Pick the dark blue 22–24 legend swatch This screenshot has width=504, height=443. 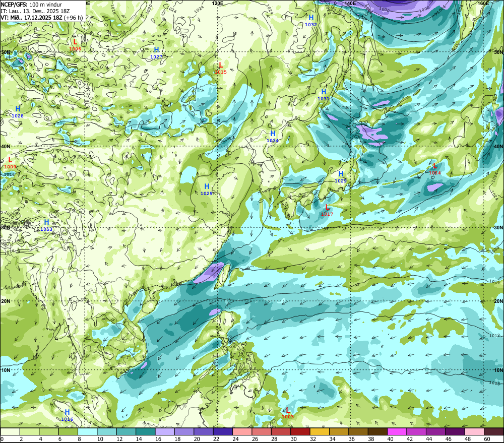[x=223, y=431]
